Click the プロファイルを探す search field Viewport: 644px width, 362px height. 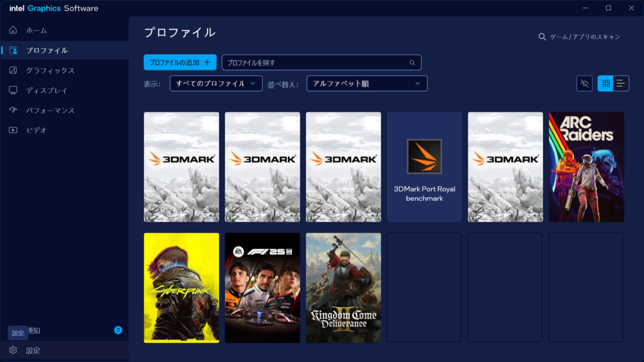click(321, 62)
